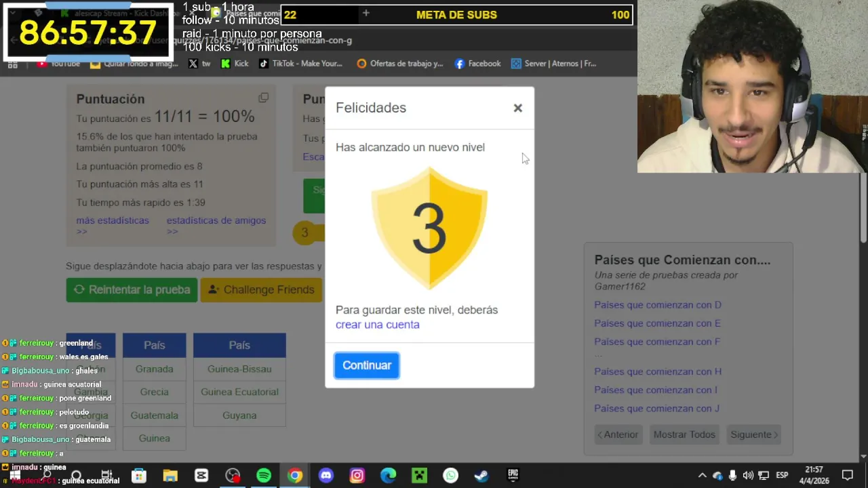Open Steam from the taskbar

[x=482, y=476]
